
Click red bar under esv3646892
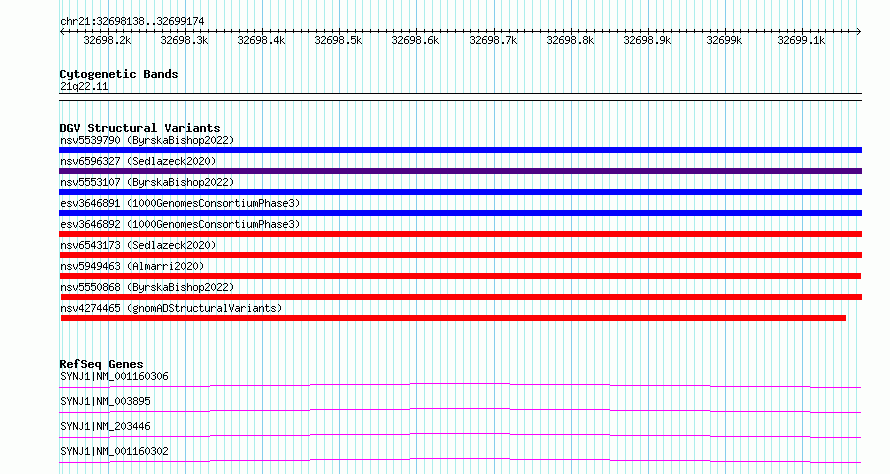point(460,234)
